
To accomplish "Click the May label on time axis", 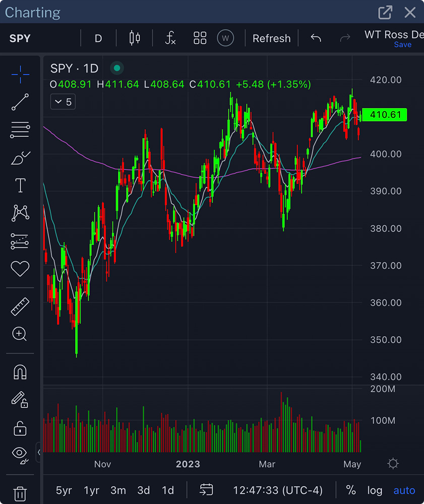I will click(352, 465).
